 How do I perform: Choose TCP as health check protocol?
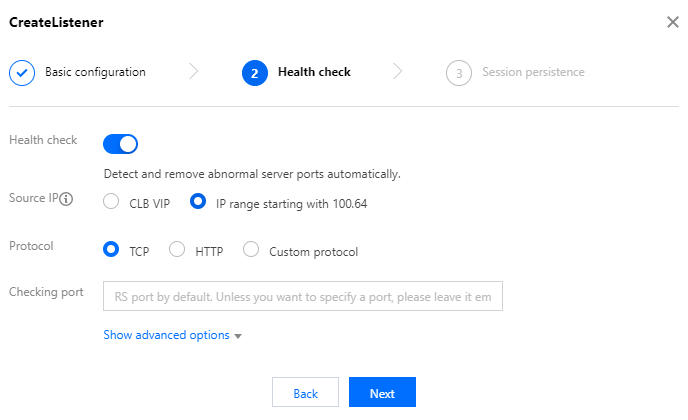pyautogui.click(x=112, y=250)
